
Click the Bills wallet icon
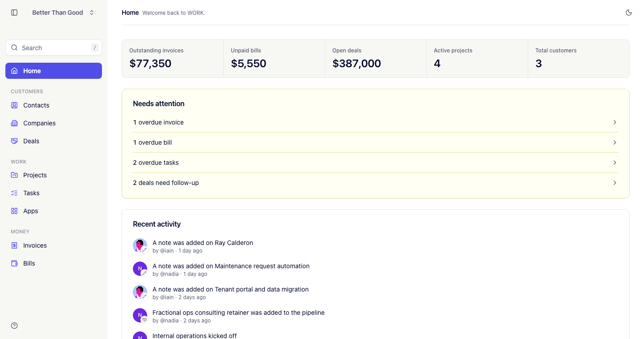pyautogui.click(x=14, y=263)
